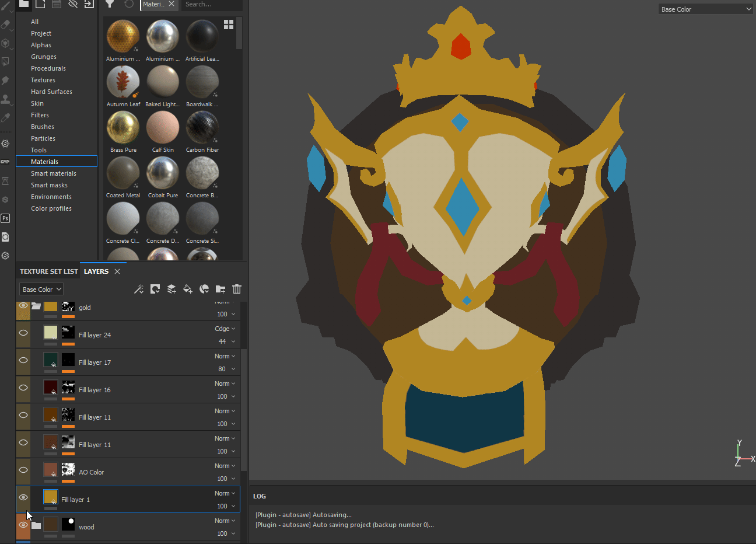Create a new folder in layers panel
The width and height of the screenshot is (756, 544).
click(x=220, y=289)
